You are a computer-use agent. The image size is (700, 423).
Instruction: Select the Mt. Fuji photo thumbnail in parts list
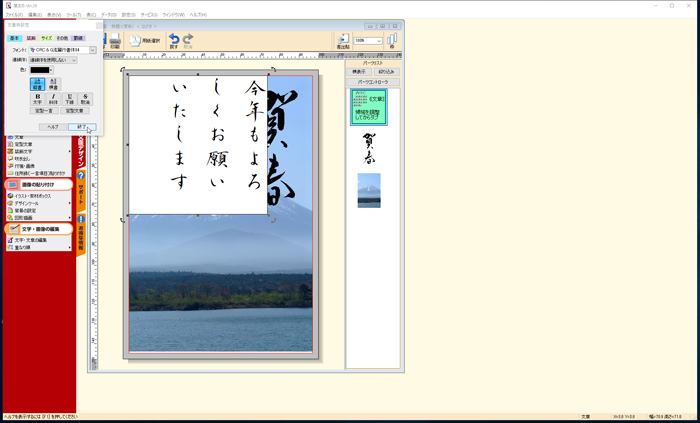coord(368,190)
